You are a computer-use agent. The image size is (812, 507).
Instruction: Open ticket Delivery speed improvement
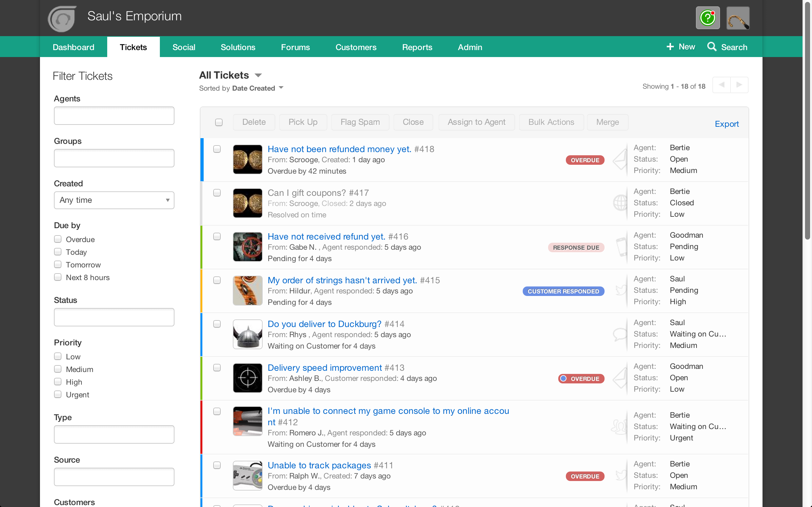pos(325,368)
